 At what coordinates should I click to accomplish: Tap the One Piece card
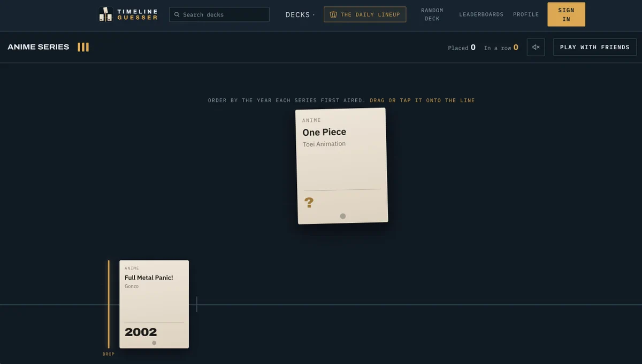click(342, 166)
